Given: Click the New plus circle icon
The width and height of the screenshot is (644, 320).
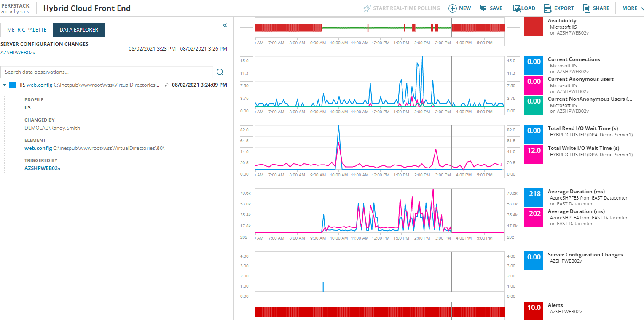Looking at the screenshot, I should (452, 8).
